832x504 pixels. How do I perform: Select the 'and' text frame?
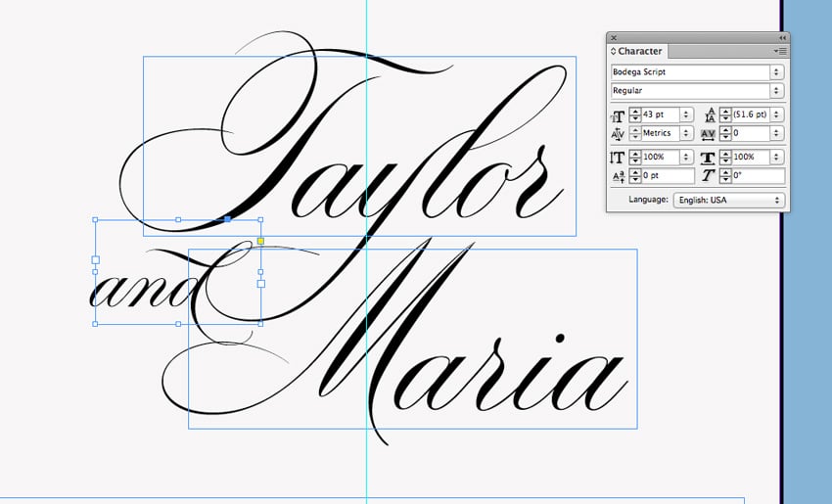(178, 272)
